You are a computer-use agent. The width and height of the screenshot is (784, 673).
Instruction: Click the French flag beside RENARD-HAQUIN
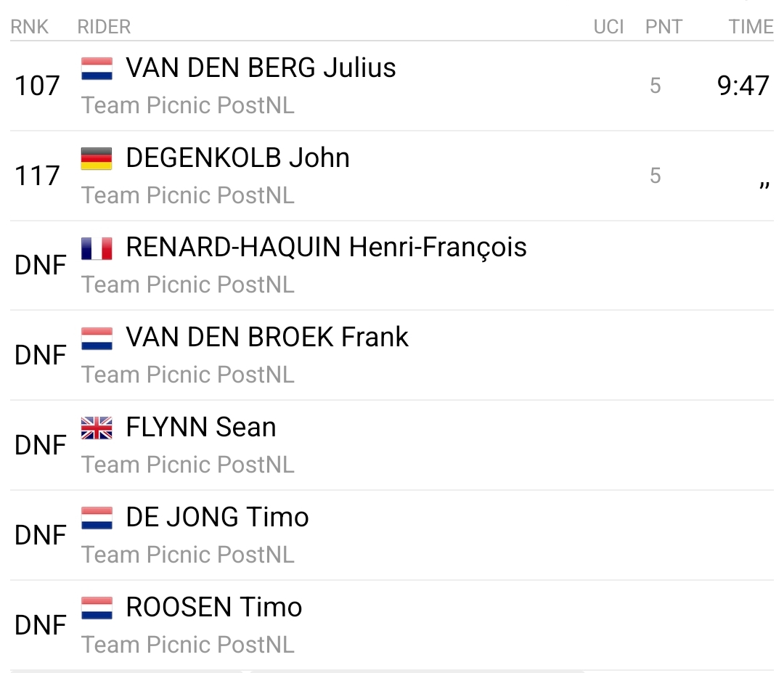click(97, 249)
